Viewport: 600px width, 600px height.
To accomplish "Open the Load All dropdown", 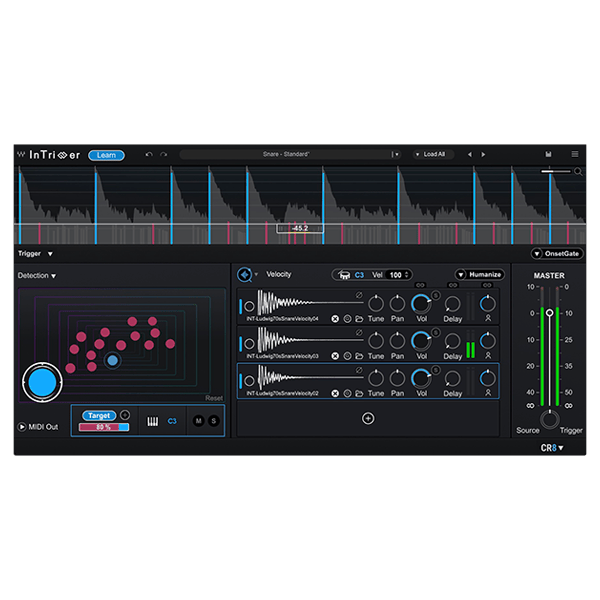I will [433, 154].
